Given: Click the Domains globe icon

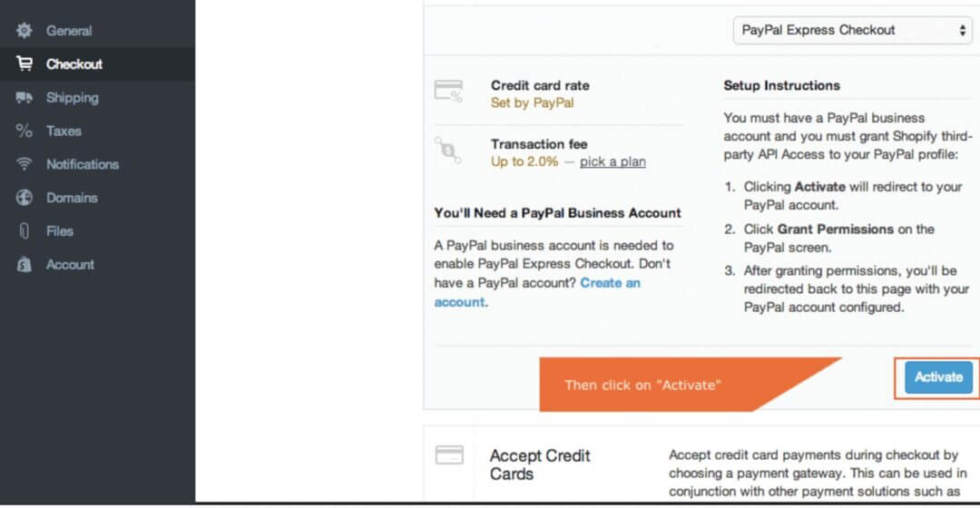Looking at the screenshot, I should 24,198.
